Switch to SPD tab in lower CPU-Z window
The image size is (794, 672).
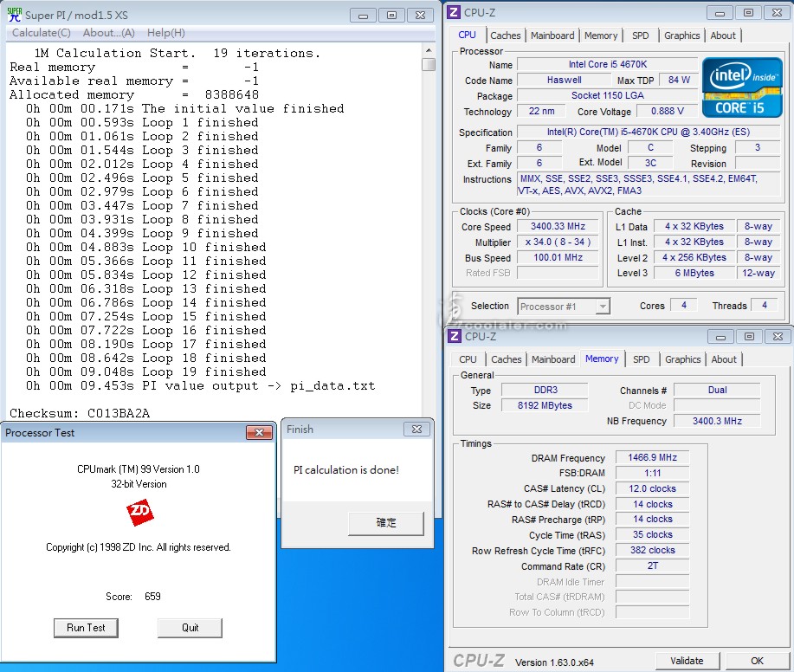(x=642, y=359)
